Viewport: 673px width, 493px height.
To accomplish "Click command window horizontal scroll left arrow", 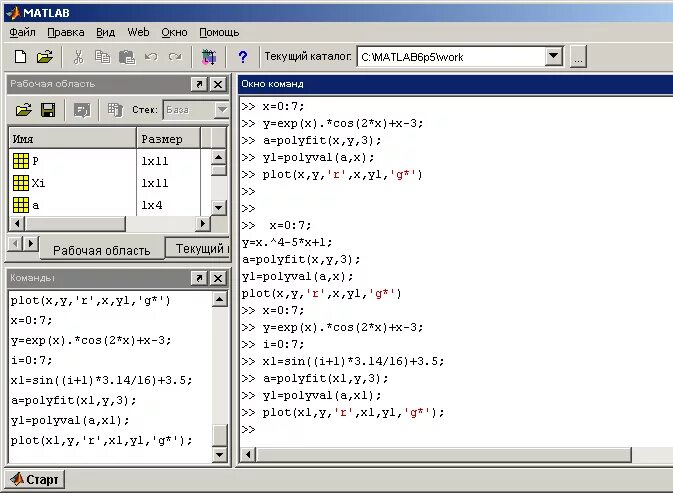I will [248, 454].
